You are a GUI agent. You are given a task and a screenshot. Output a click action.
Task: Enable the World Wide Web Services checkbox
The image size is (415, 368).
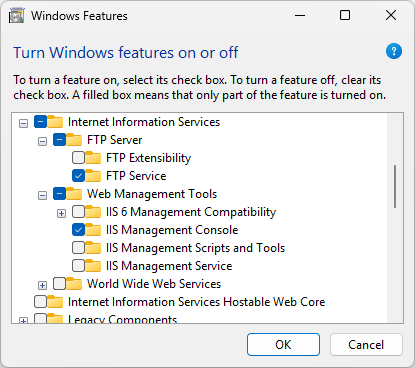59,284
